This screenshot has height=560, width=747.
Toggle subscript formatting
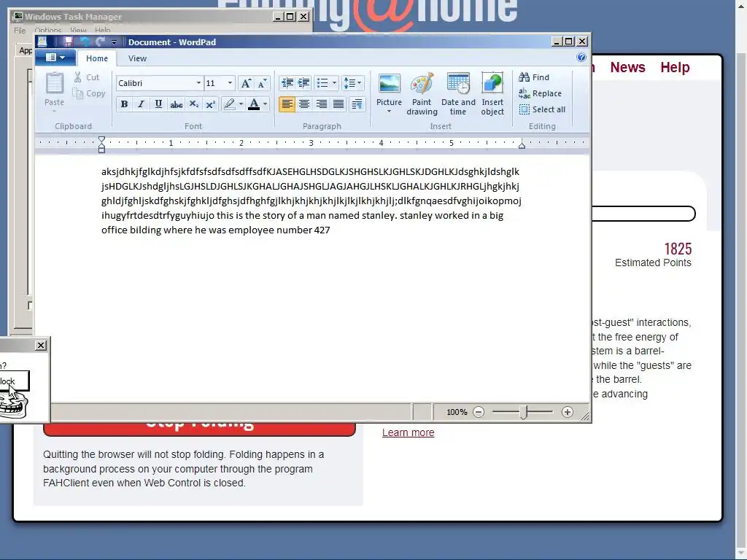click(x=193, y=104)
